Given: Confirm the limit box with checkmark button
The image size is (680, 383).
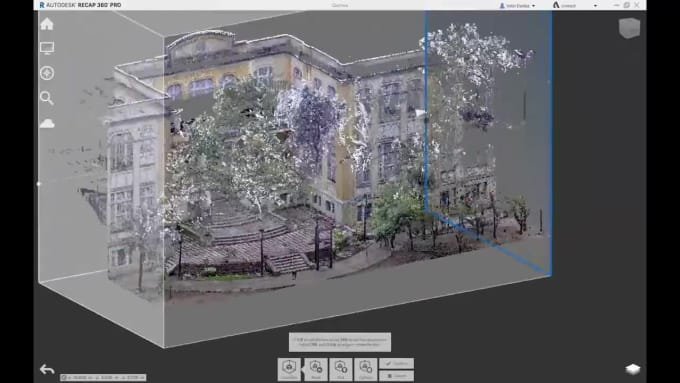Looking at the screenshot, I should point(396,363).
